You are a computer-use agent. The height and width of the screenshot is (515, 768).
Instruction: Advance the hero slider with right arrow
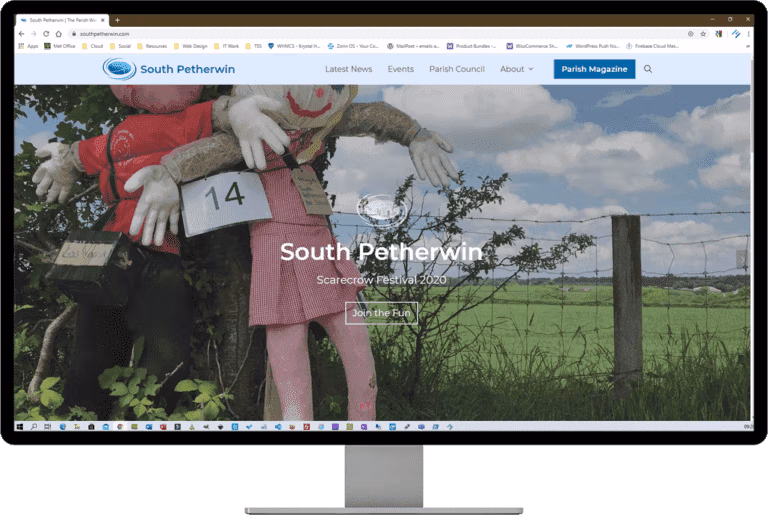click(x=742, y=258)
